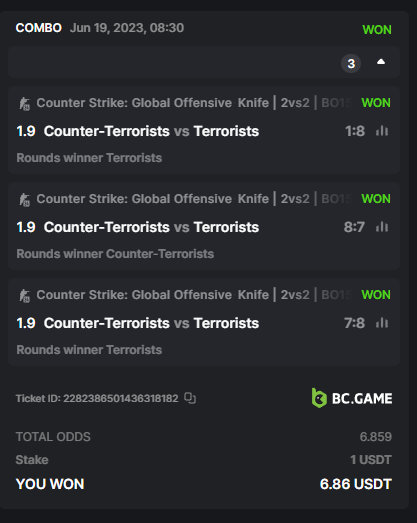The width and height of the screenshot is (417, 523).
Task: Open statistics icon for 1:8 match
Action: pos(382,131)
